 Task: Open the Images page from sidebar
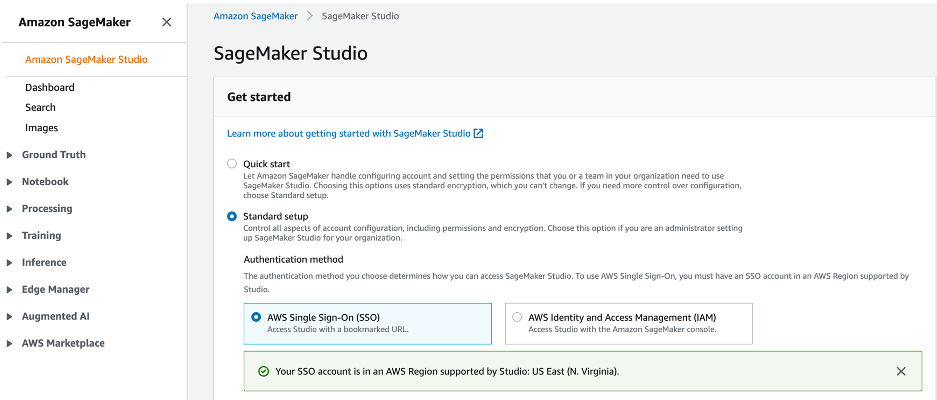42,128
